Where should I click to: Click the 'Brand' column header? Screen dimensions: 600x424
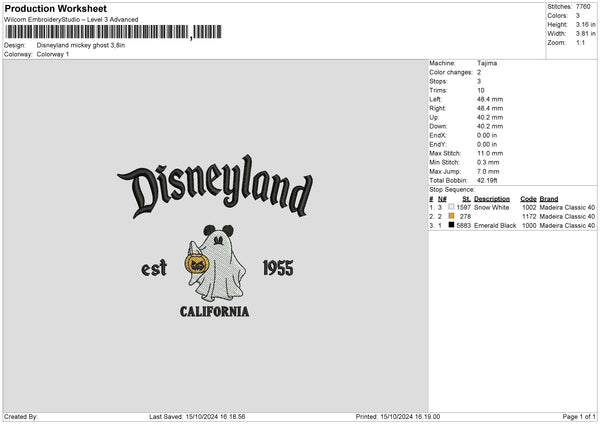(549, 199)
